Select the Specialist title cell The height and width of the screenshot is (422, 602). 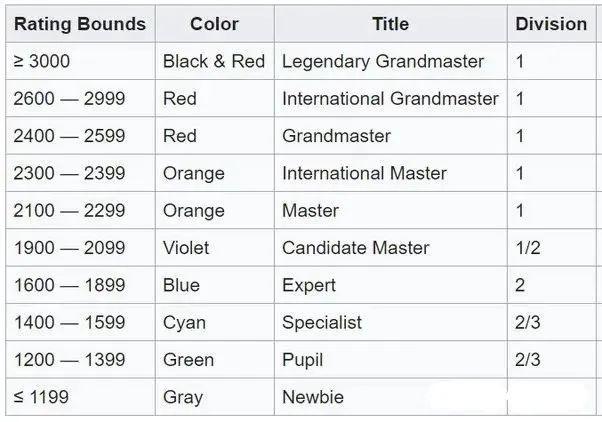[322, 322]
